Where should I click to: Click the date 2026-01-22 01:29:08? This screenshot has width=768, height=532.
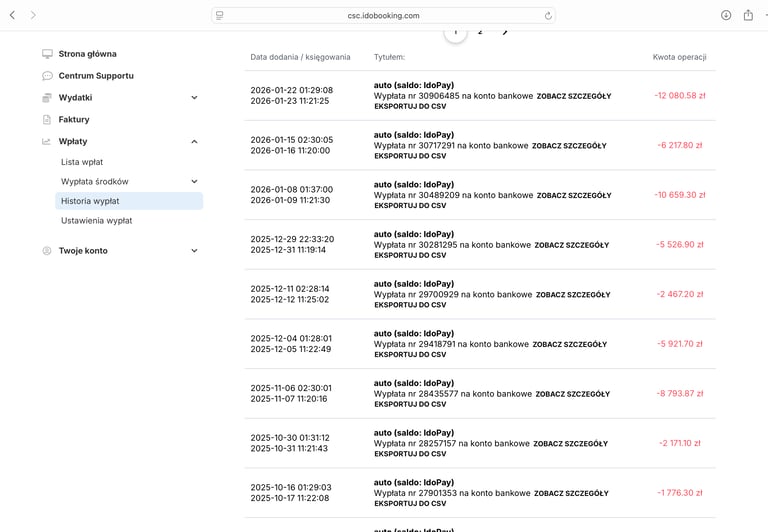[291, 90]
